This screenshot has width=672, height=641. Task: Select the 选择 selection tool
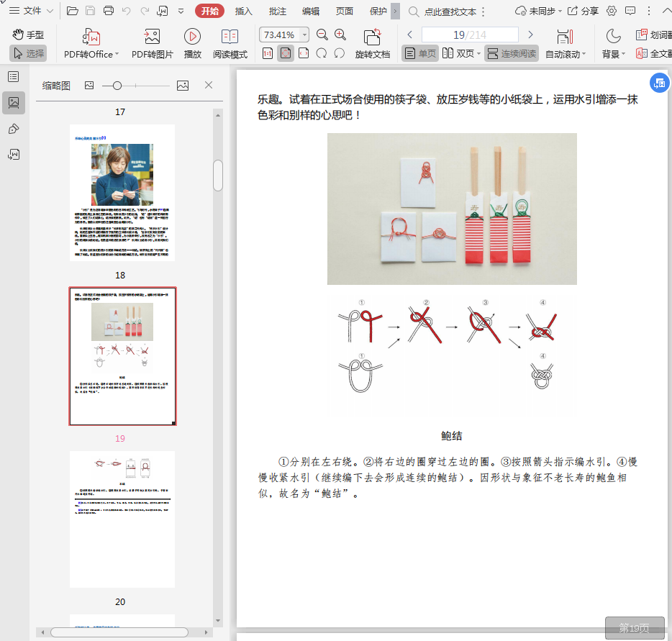click(28, 53)
